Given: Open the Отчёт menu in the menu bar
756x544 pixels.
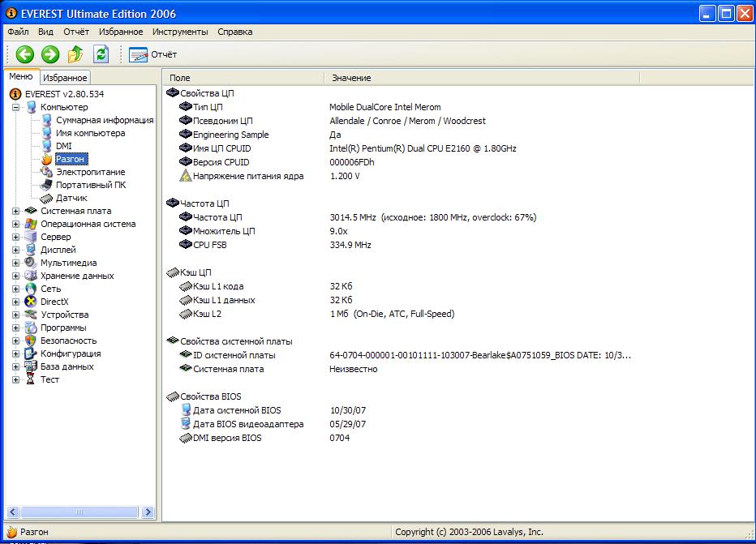Looking at the screenshot, I should [76, 32].
